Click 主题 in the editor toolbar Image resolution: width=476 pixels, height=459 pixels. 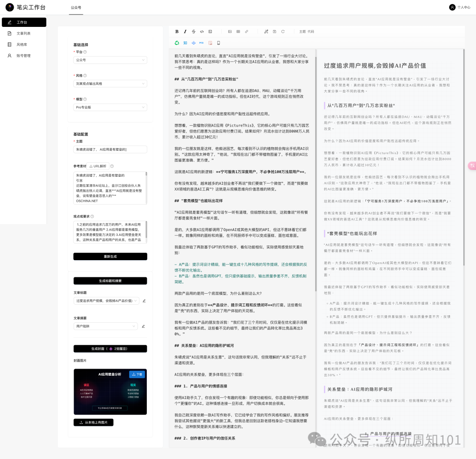pos(302,32)
